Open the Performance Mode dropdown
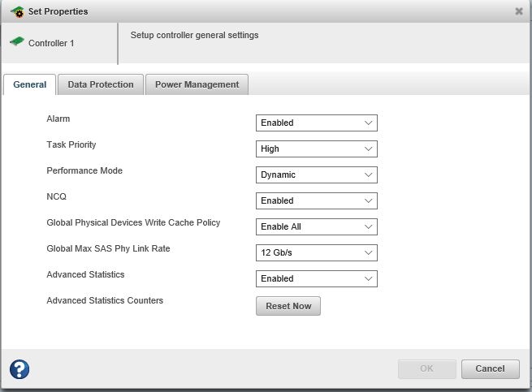This screenshot has height=392, width=532. (316, 175)
